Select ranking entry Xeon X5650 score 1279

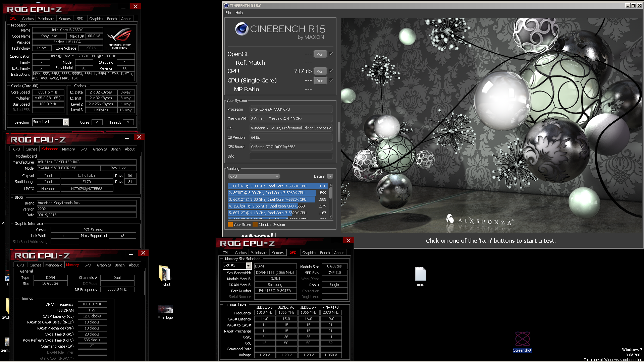(278, 206)
